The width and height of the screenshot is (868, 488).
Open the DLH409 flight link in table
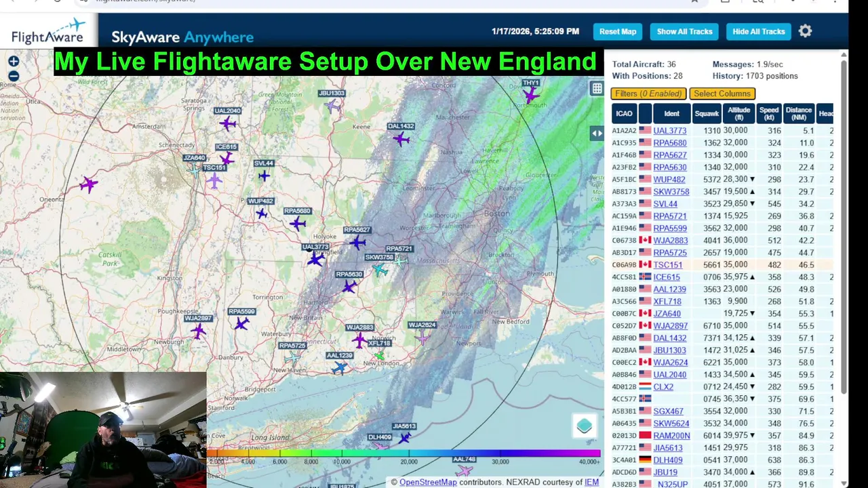pos(667,460)
